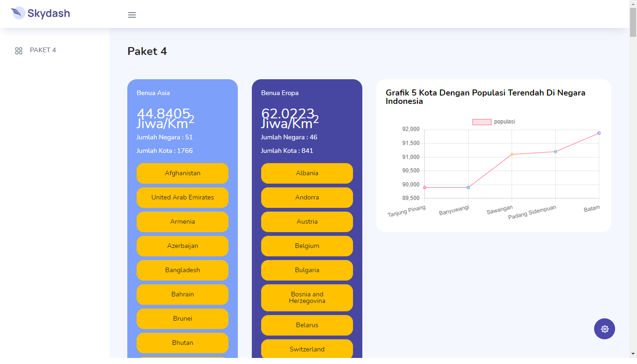This screenshot has width=637, height=364.
Task: Click the Tanjung Pinang data point
Action: coord(424,187)
